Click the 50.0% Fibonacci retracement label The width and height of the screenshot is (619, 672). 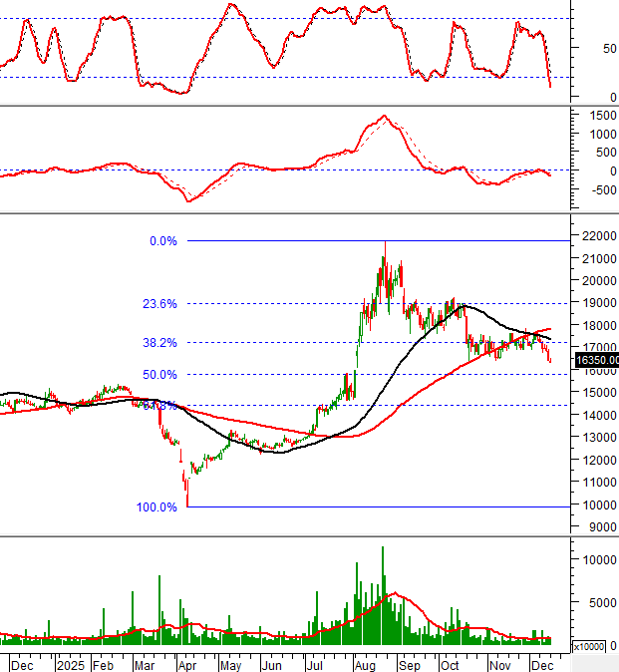click(160, 375)
